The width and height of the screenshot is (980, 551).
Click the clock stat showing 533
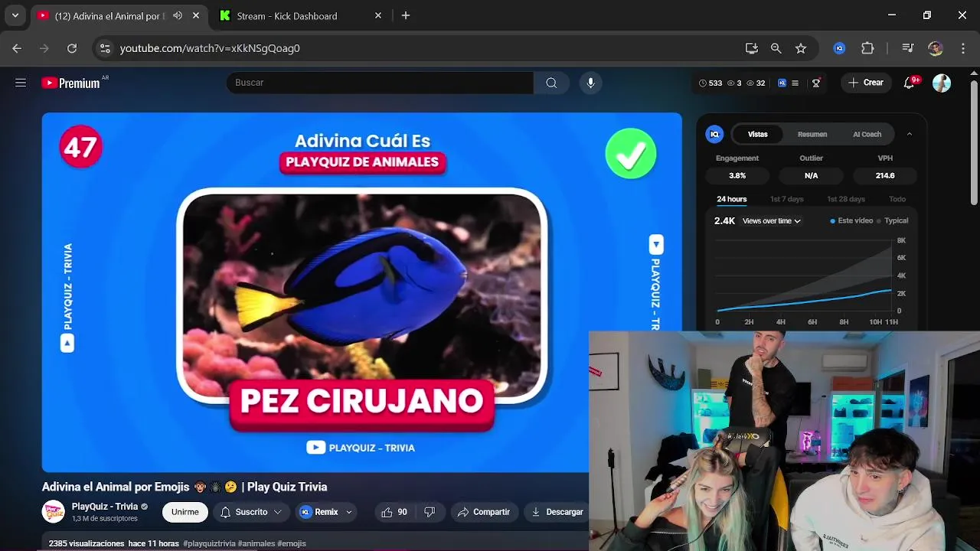[x=710, y=83]
